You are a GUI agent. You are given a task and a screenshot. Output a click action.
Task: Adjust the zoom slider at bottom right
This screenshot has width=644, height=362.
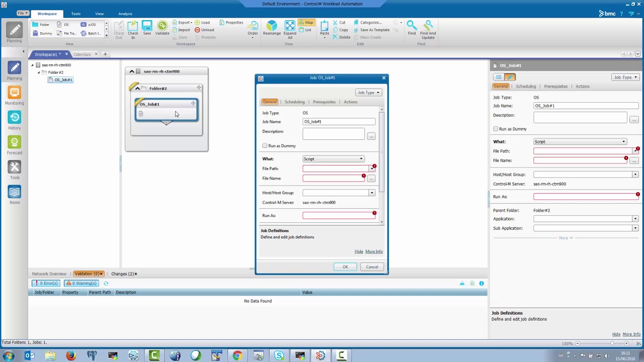[612, 343]
